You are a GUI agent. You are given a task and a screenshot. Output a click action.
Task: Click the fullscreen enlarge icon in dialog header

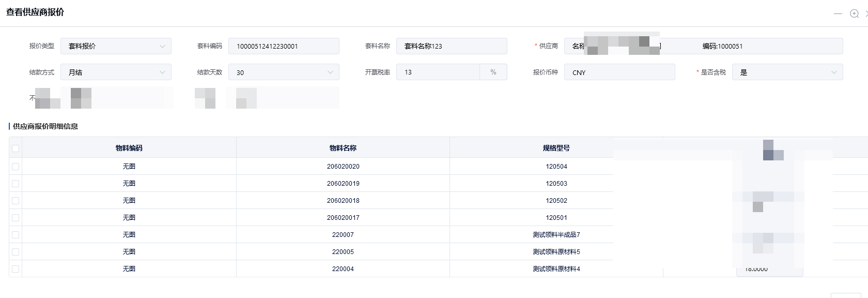pos(854,13)
